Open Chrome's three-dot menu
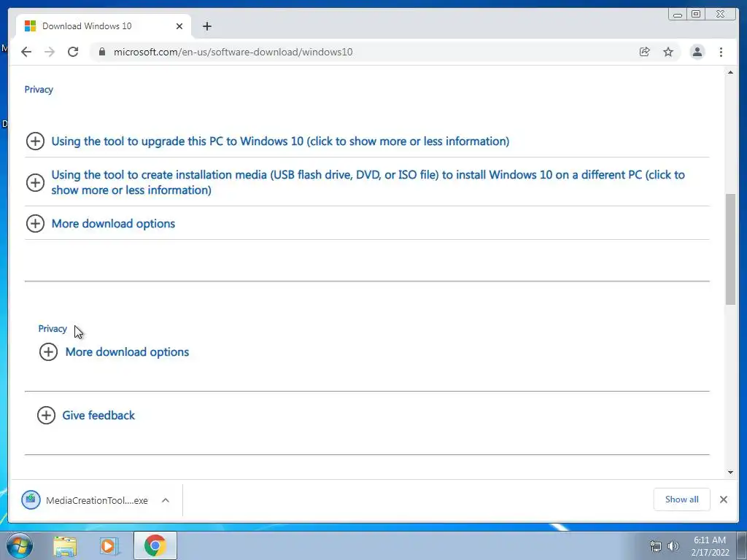This screenshot has height=560, width=747. pos(721,52)
